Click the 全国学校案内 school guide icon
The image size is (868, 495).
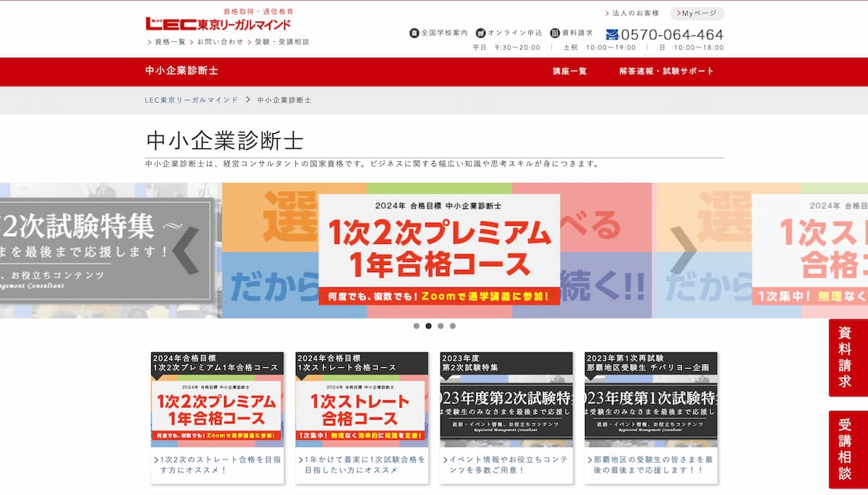click(414, 33)
